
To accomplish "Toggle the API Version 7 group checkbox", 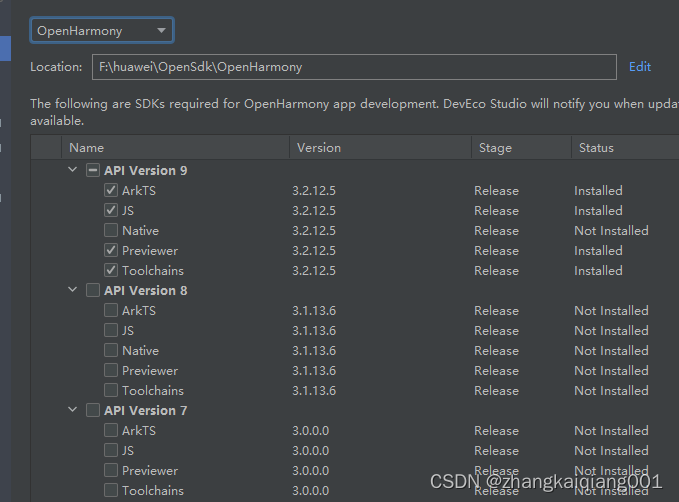I will 93,410.
